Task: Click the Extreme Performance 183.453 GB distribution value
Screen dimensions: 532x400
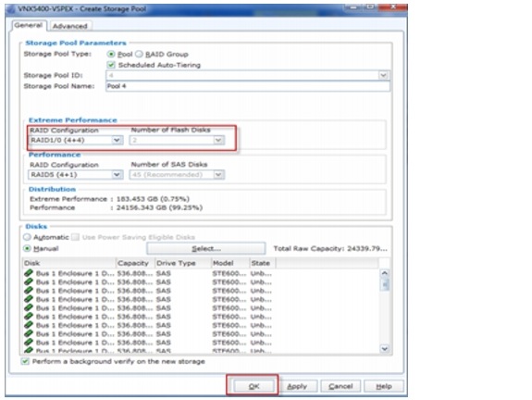Action: coord(153,199)
